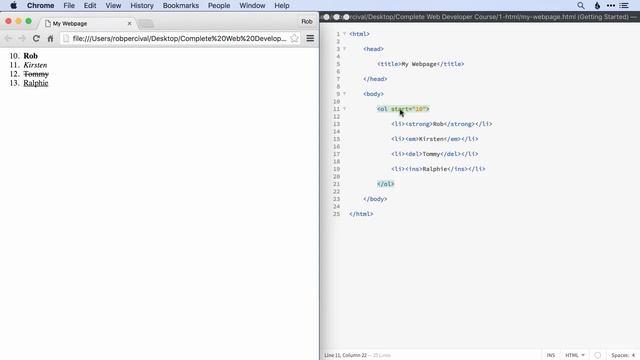This screenshot has width=640, height=360.
Task: Click the Line 11, Column 22 status text
Action: pos(345,355)
